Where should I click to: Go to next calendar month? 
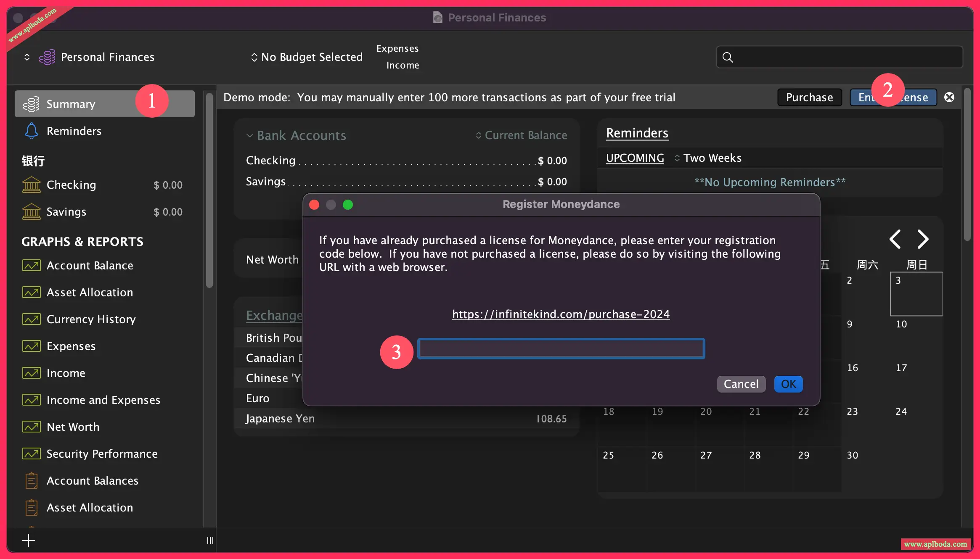click(923, 239)
